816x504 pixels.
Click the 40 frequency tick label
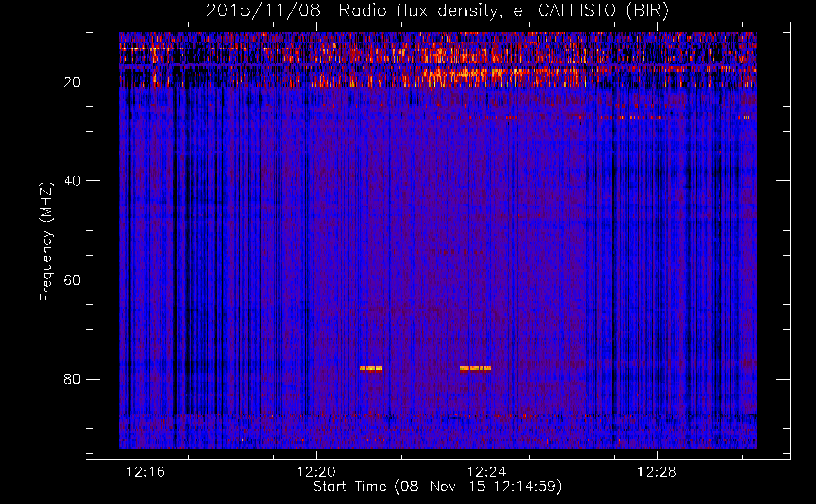(72, 181)
